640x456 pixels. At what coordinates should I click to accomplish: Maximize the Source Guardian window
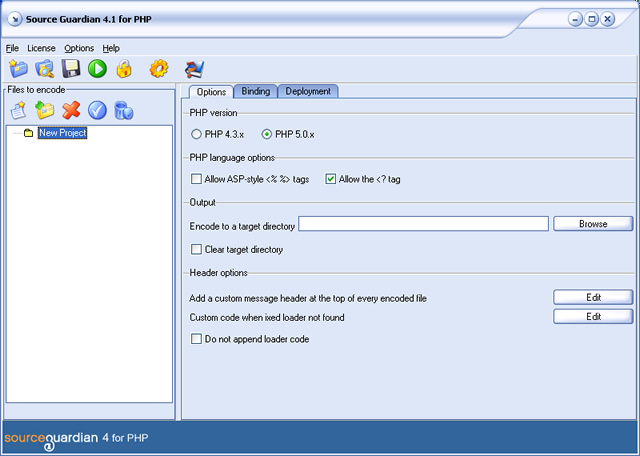point(591,19)
